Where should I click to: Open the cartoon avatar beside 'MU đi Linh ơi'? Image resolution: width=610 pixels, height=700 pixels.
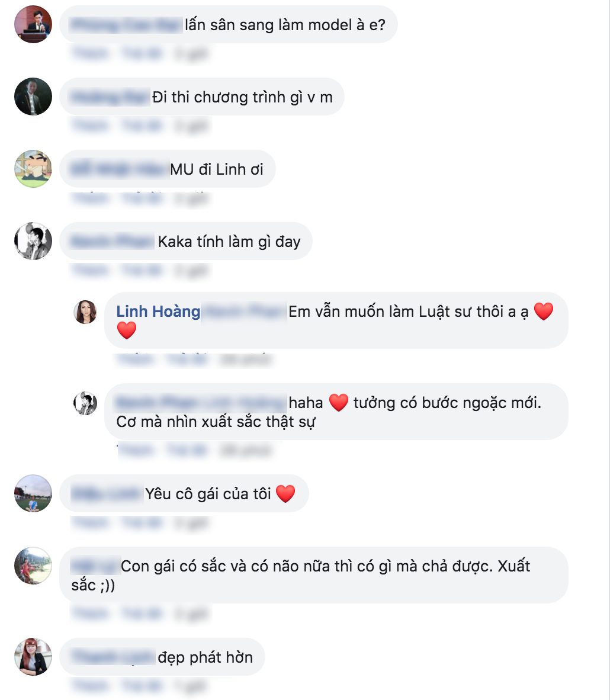coord(33,169)
